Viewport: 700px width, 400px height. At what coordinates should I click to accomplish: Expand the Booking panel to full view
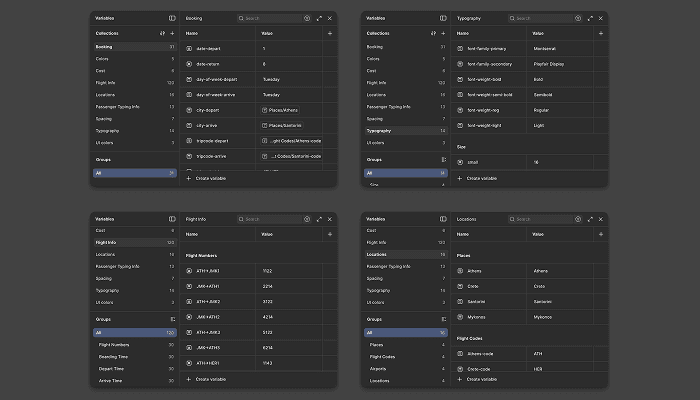[x=319, y=18]
